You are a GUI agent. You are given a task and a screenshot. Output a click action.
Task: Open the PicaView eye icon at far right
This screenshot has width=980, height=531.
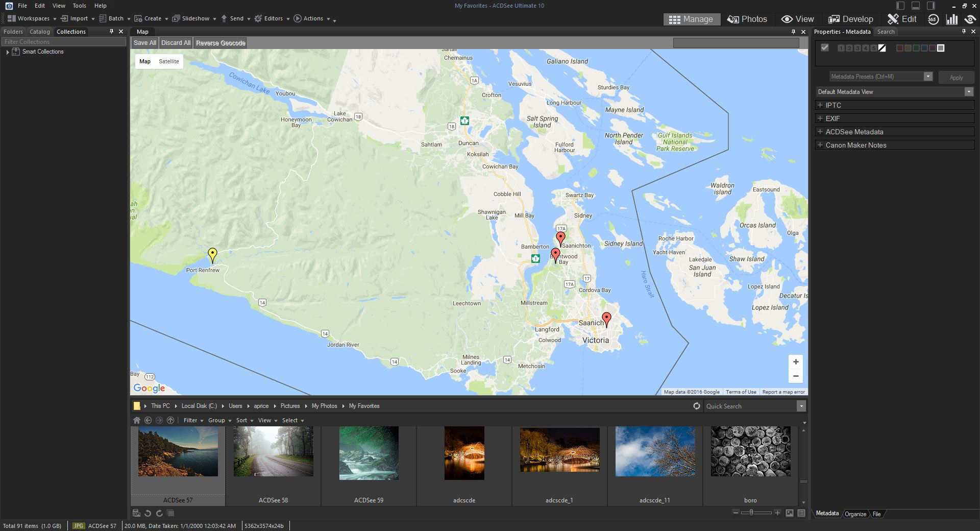coord(970,19)
